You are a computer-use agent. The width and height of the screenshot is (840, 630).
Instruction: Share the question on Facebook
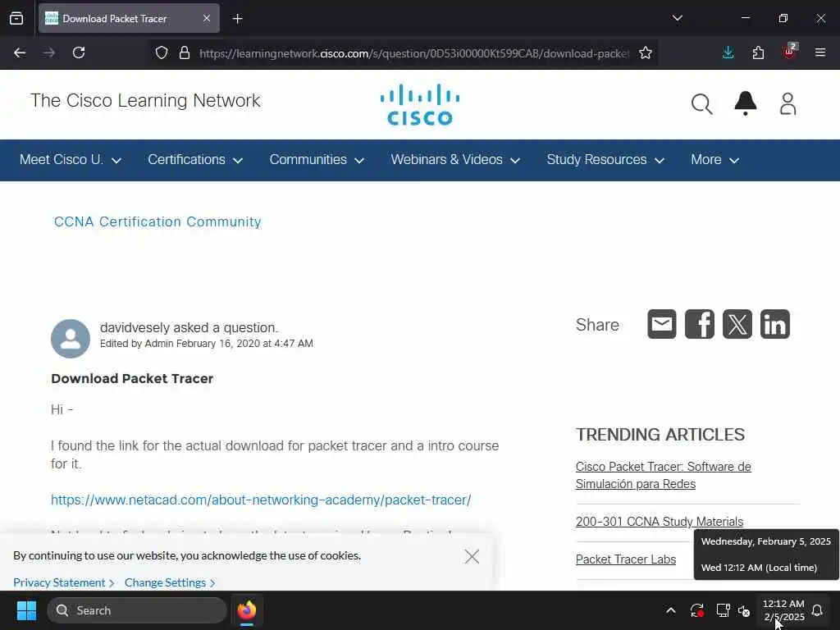700,324
